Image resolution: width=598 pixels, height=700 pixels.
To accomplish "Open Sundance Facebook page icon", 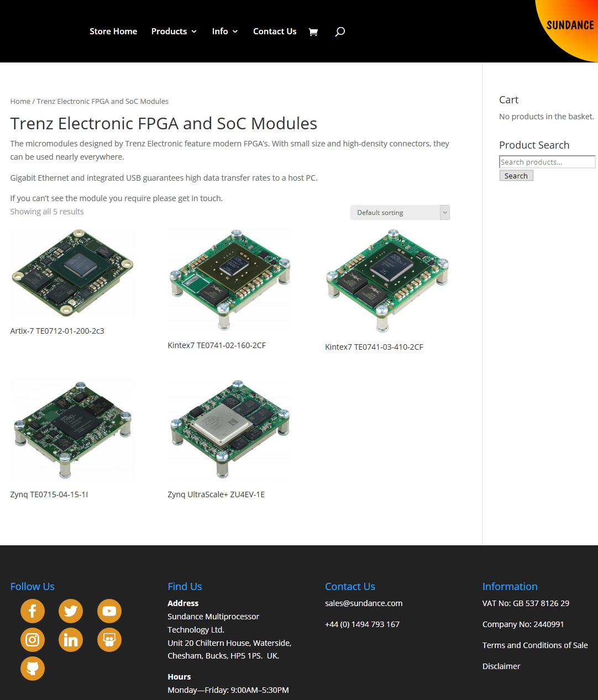I will [x=33, y=611].
